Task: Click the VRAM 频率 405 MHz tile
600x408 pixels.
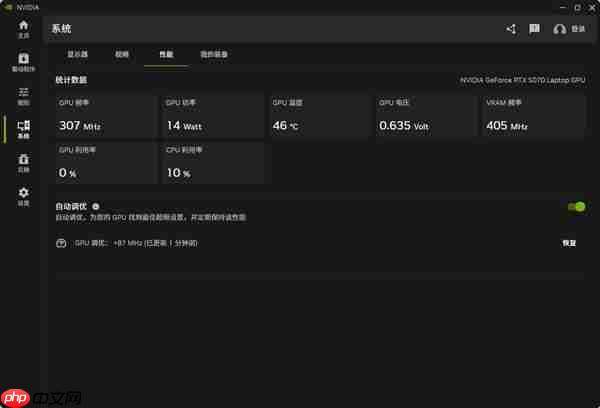Action: tap(532, 116)
